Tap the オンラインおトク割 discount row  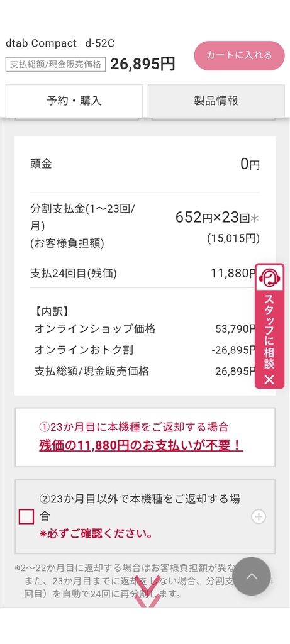click(x=145, y=350)
